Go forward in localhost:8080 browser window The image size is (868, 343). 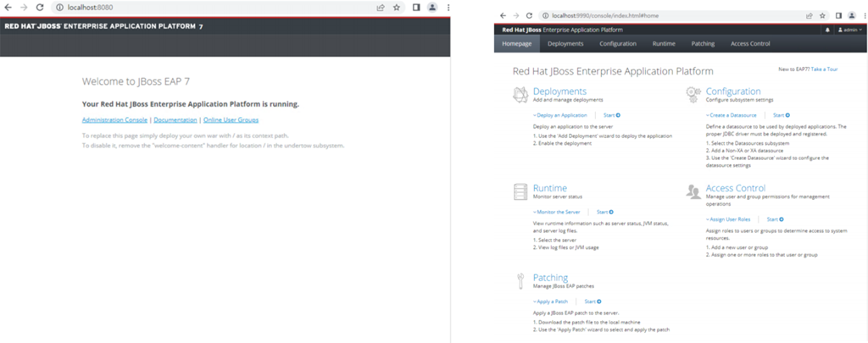tap(23, 8)
